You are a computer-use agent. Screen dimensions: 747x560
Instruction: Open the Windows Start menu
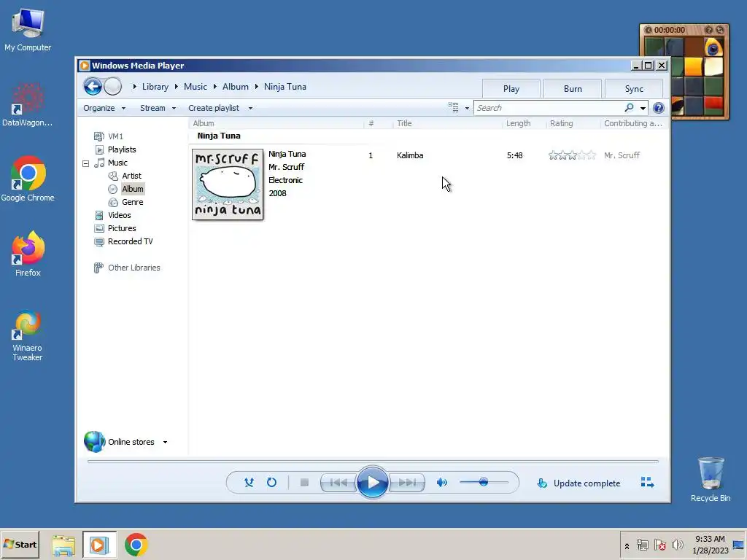(x=20, y=544)
